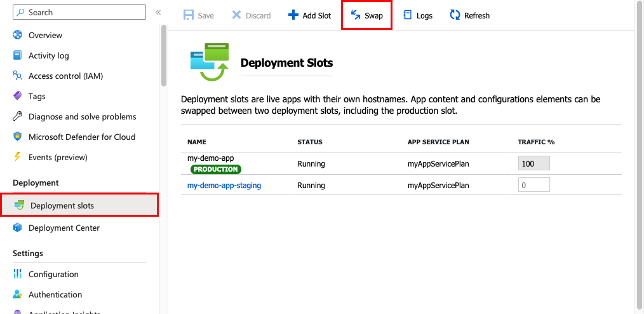The image size is (644, 314).
Task: Click the purple Tags icon
Action: coord(18,96)
